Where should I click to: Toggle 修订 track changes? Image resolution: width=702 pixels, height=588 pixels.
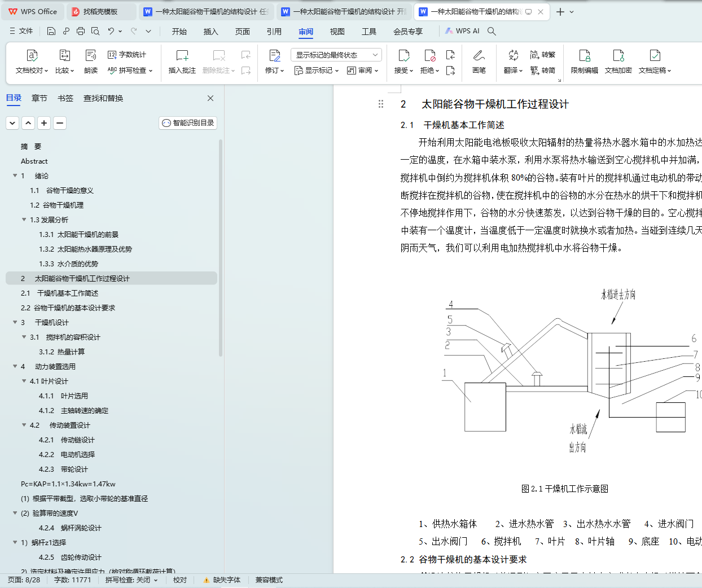pos(274,62)
